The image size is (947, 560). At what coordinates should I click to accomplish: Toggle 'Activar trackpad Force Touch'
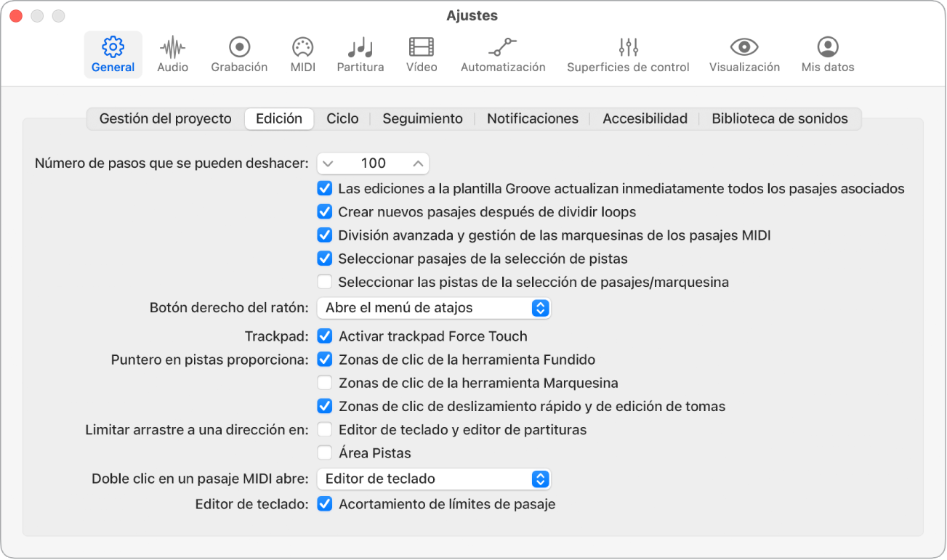[324, 336]
